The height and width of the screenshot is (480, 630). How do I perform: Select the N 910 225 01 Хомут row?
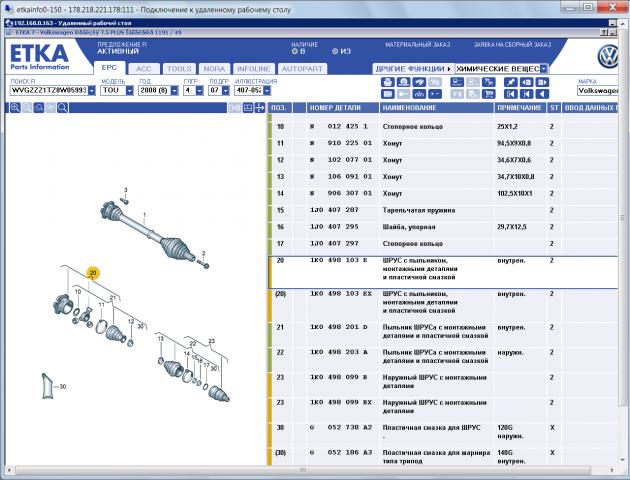[444, 143]
